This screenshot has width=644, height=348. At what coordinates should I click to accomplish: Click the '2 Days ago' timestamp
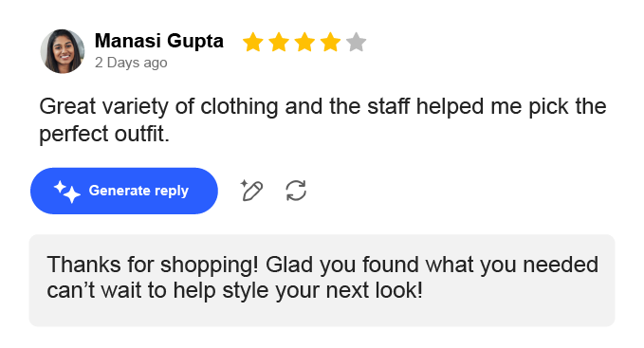(x=131, y=63)
